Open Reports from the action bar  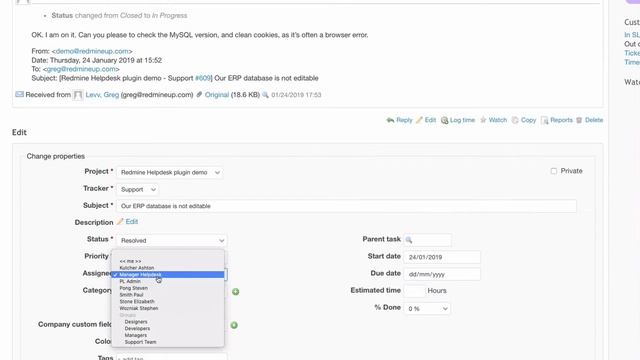click(x=556, y=120)
